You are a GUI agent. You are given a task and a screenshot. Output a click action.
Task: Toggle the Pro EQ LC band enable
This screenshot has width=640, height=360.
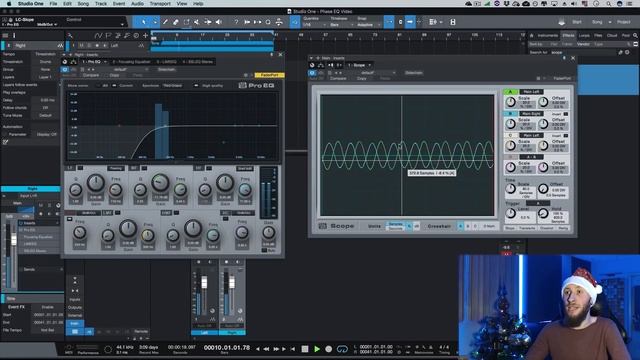click(69, 219)
